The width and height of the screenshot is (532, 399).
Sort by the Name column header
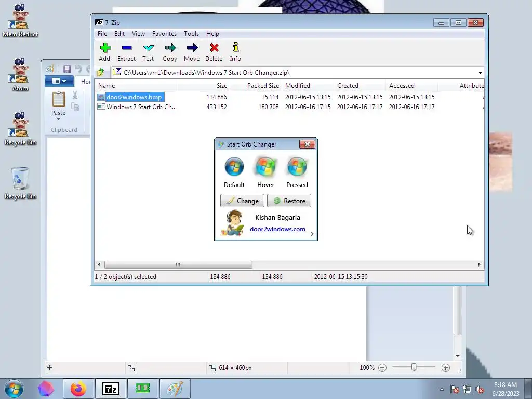pos(137,86)
